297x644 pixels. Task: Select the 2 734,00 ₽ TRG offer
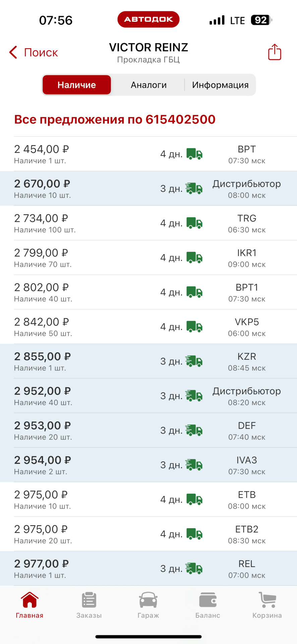(x=148, y=223)
